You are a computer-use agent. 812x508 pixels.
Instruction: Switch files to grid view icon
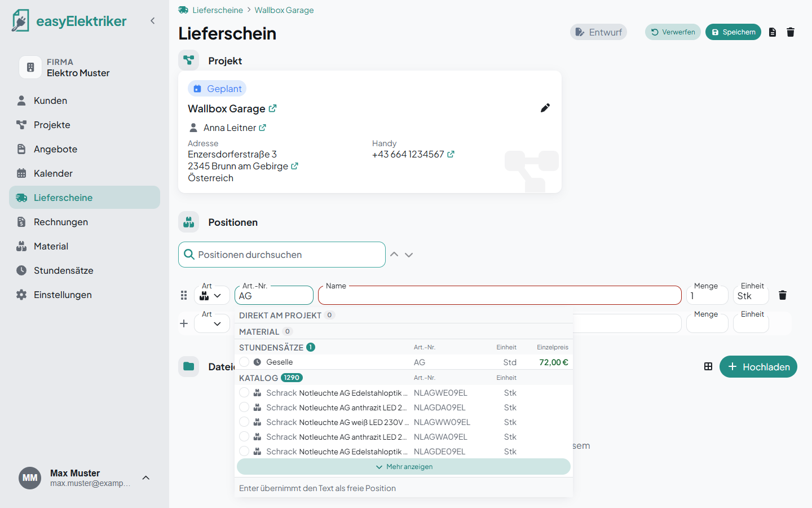point(708,367)
